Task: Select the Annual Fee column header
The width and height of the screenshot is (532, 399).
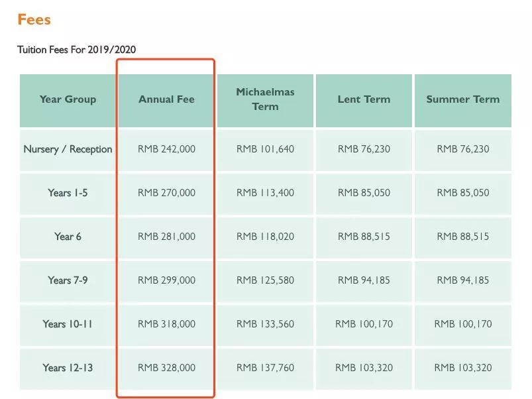Action: [x=166, y=99]
